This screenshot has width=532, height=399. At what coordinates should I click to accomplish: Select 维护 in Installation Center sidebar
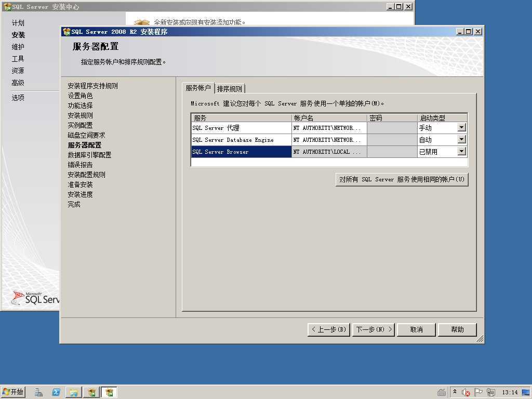click(18, 47)
